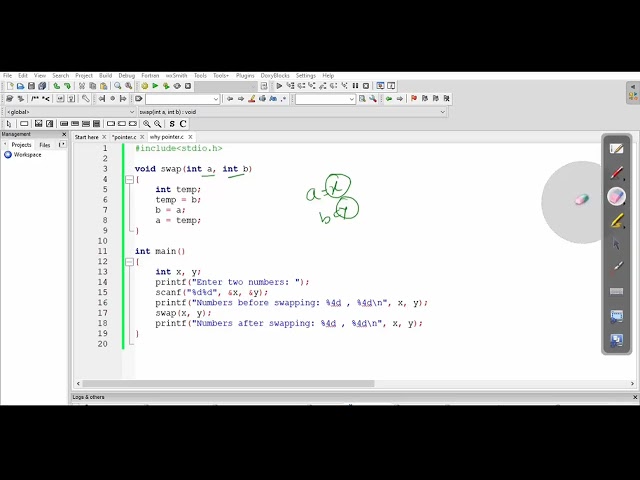Image resolution: width=640 pixels, height=480 pixels.
Task: Click the Abort build icon
Action: pos(188,86)
